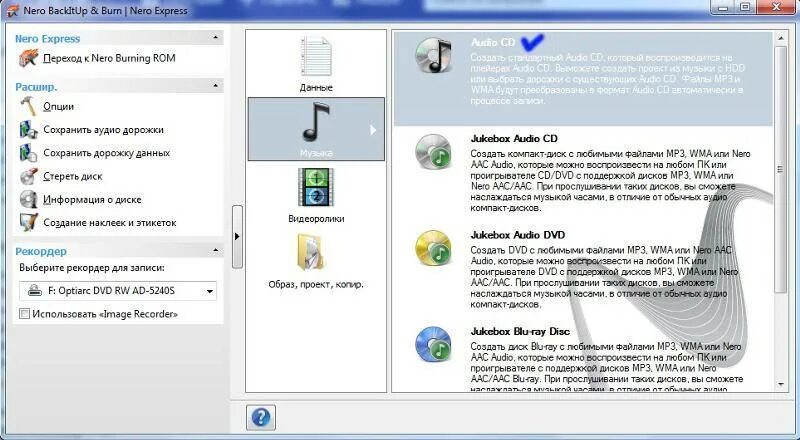Click the Рекордер section header

click(x=118, y=251)
